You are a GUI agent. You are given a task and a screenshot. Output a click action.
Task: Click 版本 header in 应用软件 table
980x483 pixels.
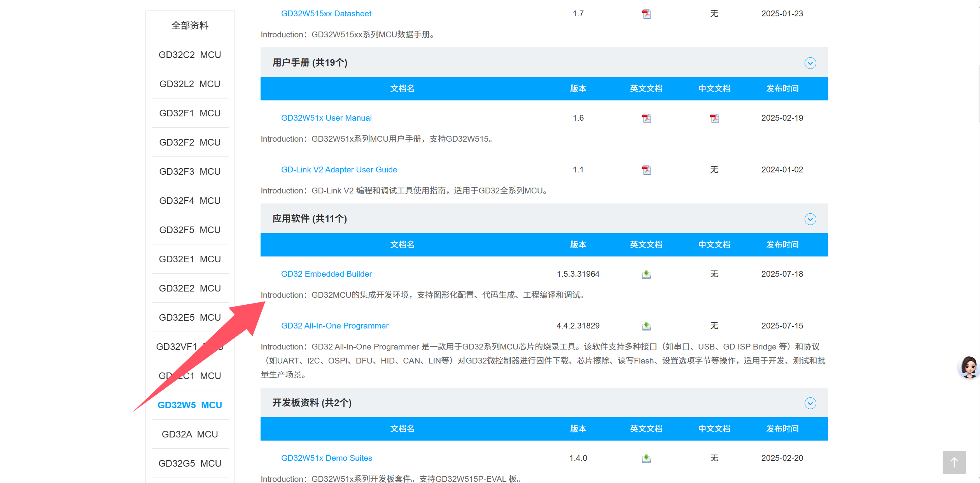point(578,245)
